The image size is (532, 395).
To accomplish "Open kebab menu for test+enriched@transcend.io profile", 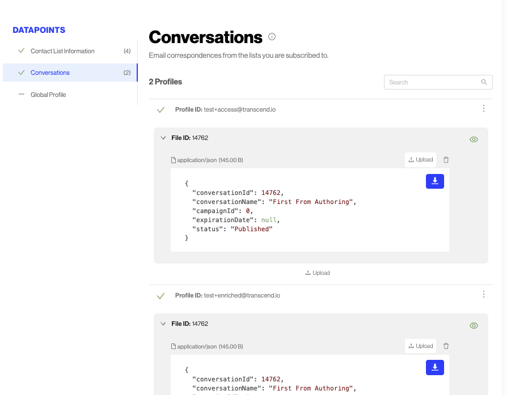I will pyautogui.click(x=483, y=295).
